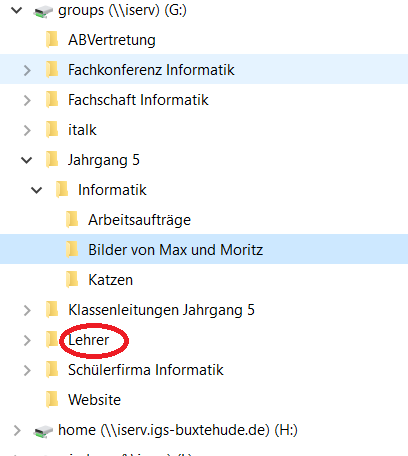
Task: Expand the Lehrer folder
Action: click(x=27, y=340)
